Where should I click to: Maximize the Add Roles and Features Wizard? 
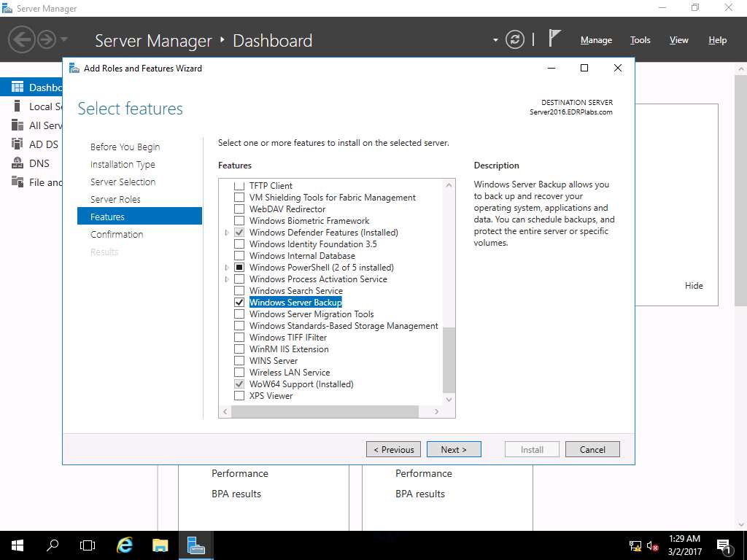click(x=584, y=68)
